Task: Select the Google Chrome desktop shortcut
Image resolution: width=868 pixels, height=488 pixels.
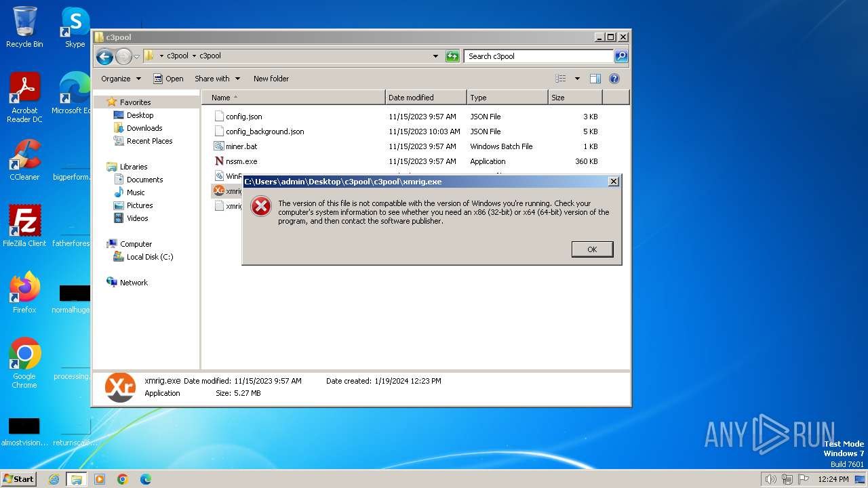Action: (24, 363)
